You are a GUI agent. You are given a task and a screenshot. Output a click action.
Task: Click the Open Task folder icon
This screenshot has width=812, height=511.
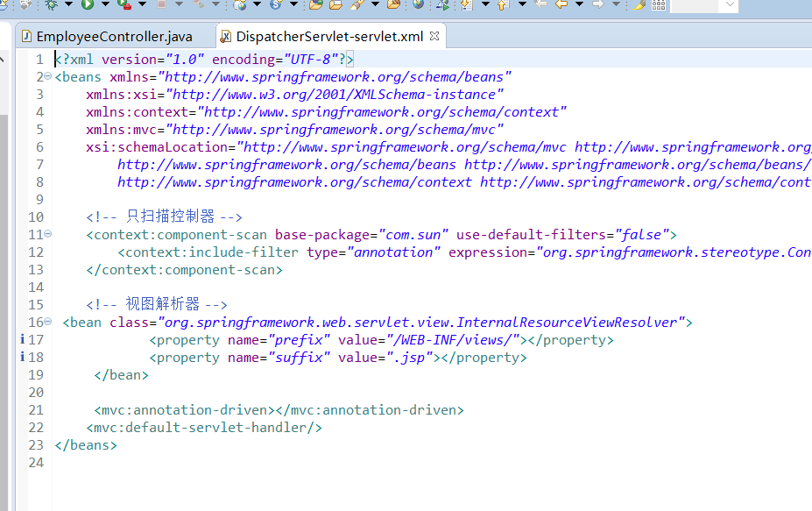(x=336, y=4)
